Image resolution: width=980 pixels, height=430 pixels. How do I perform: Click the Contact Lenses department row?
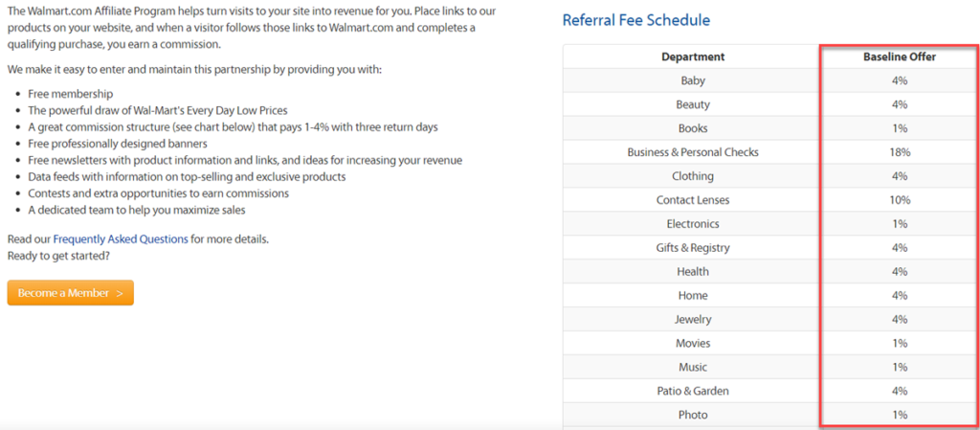tap(693, 200)
